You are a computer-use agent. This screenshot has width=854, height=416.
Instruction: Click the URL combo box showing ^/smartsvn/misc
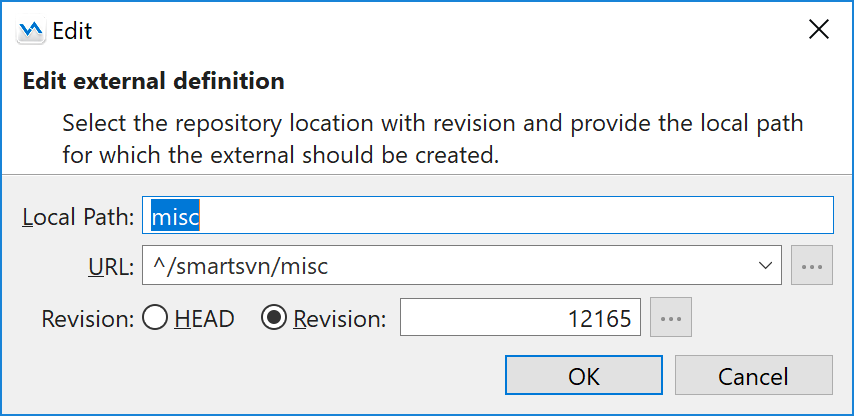coord(448,267)
